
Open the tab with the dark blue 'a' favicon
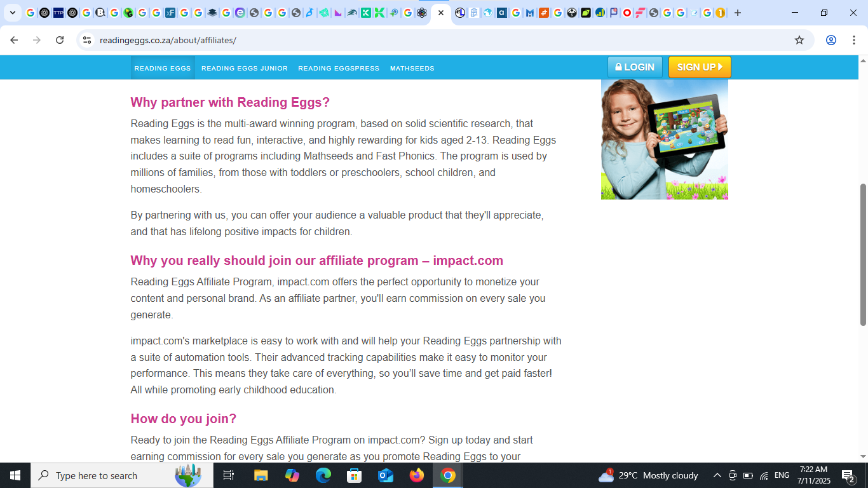(x=502, y=13)
